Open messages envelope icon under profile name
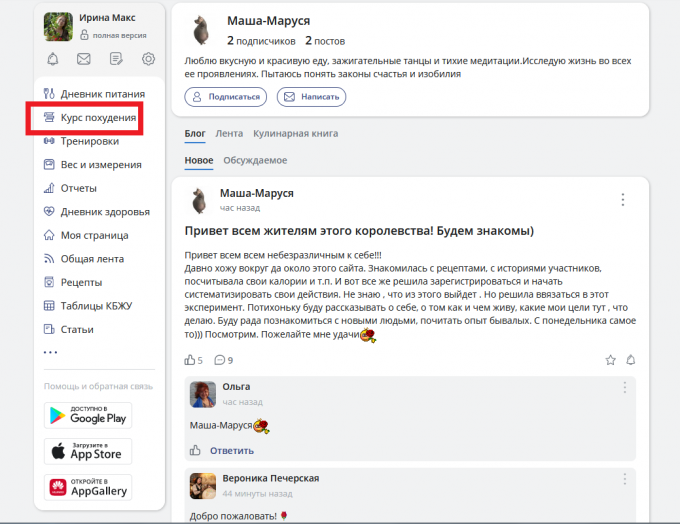The height and width of the screenshot is (524, 680). tap(84, 58)
